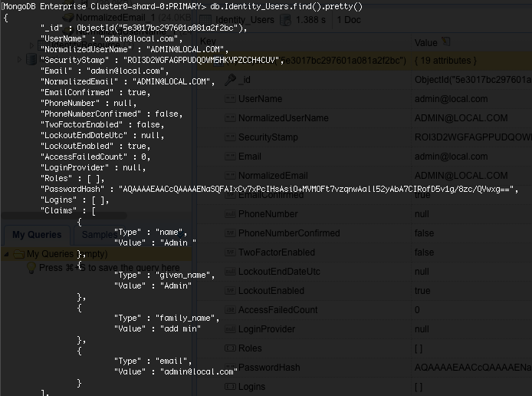
Task: Switch to the Samples tab
Action: click(x=100, y=235)
